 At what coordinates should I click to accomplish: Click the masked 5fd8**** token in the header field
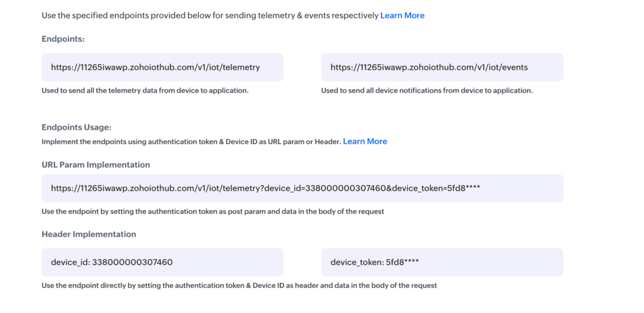402,262
